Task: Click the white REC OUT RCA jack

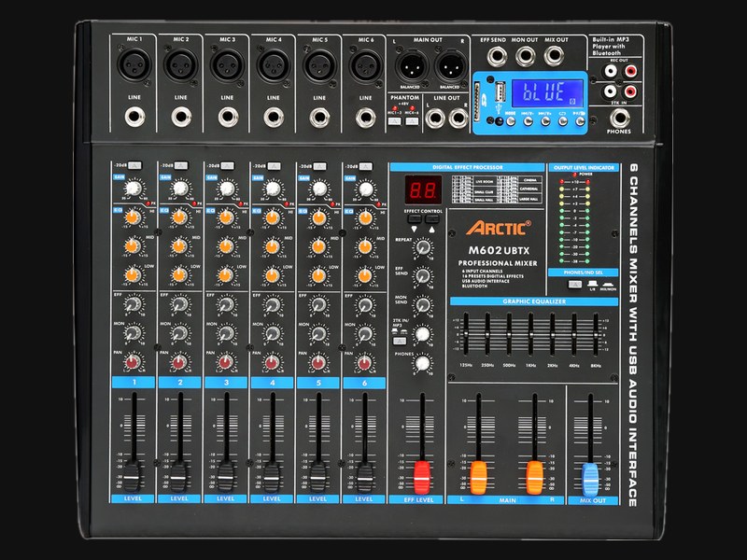Action: tap(611, 72)
